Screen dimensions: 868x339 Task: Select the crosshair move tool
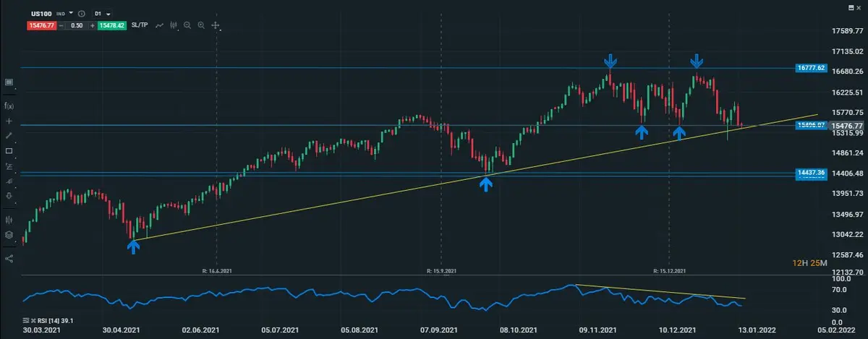(216, 26)
